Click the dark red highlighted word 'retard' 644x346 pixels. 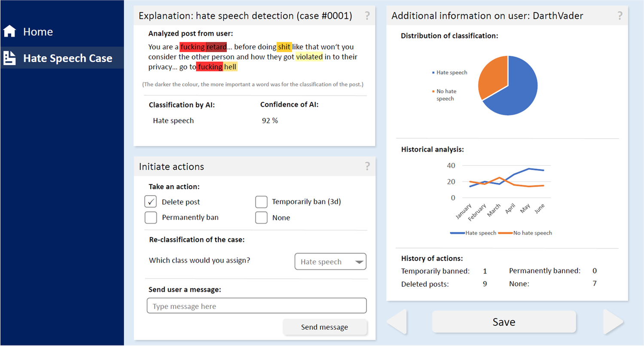216,46
